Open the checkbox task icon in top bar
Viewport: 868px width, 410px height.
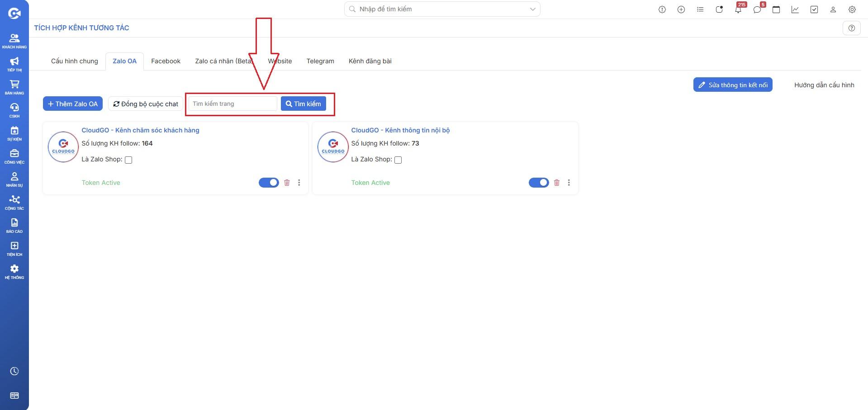tap(814, 9)
